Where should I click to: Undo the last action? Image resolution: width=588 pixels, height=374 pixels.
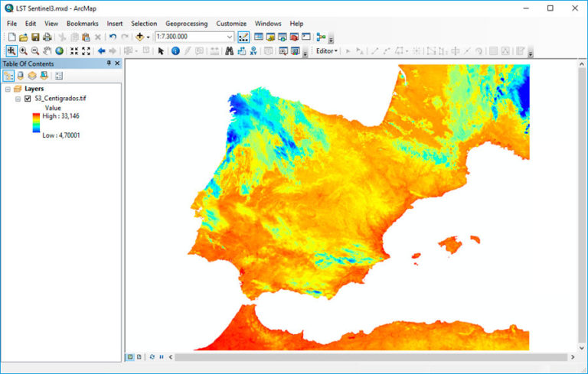pyautogui.click(x=113, y=37)
